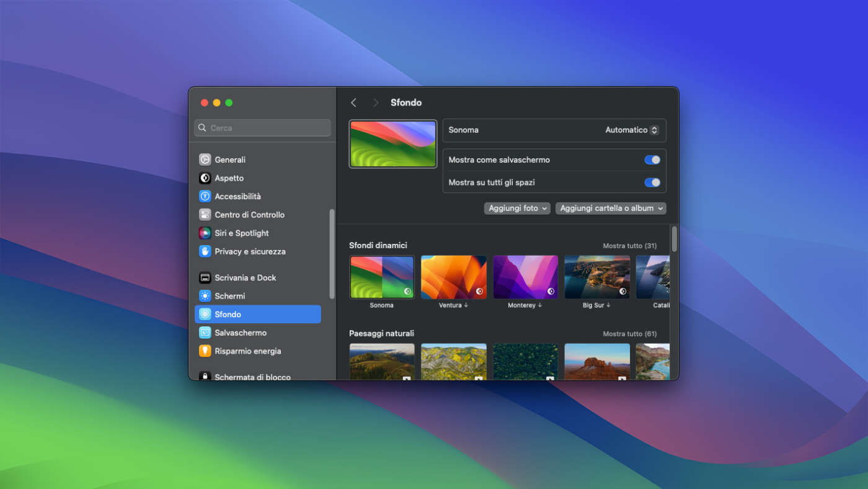Click the Siri e Spotlight icon

click(x=205, y=233)
